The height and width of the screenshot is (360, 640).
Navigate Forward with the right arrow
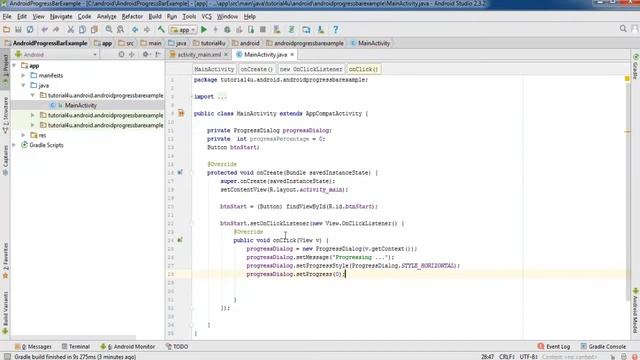click(x=147, y=29)
